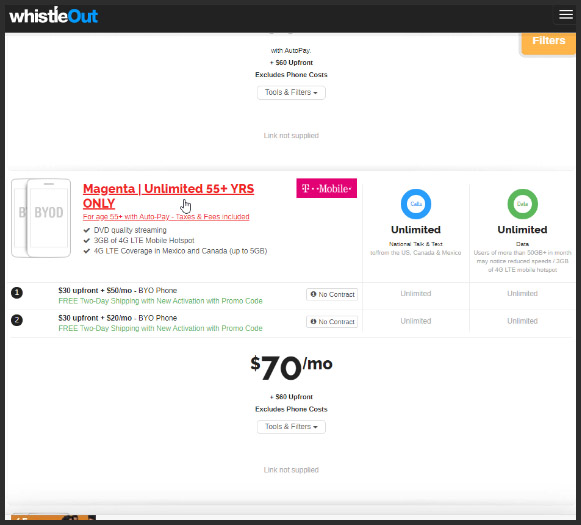Select the $30 upfront + $20/mo line
This screenshot has width=581, height=525.
click(x=117, y=318)
